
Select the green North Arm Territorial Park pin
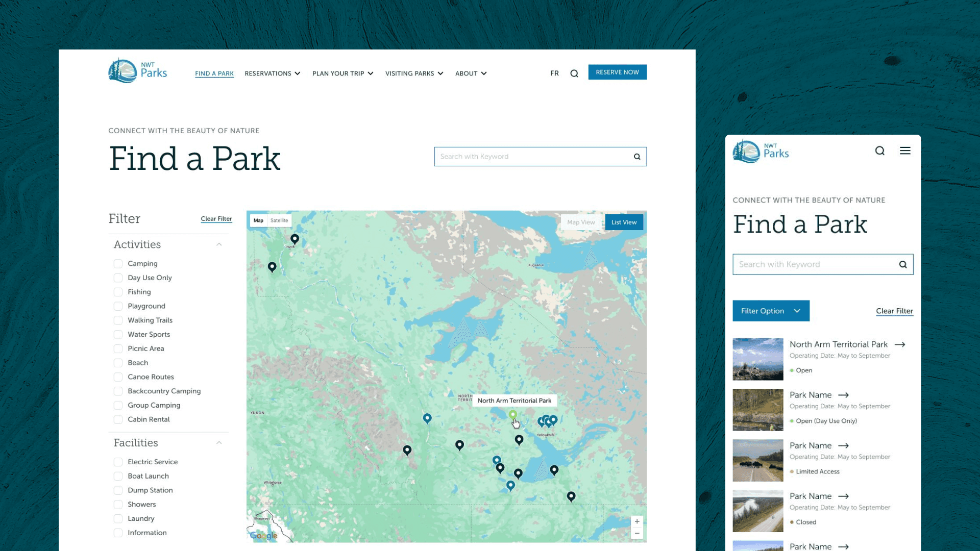(513, 415)
